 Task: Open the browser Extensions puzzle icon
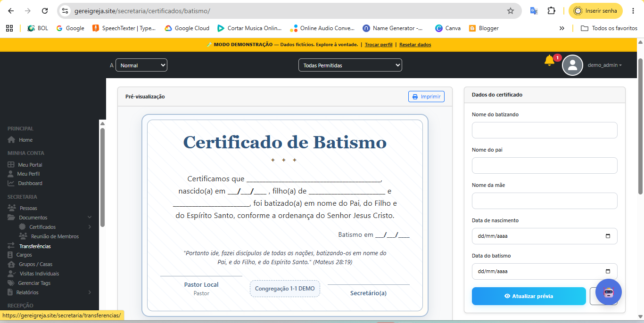(551, 11)
